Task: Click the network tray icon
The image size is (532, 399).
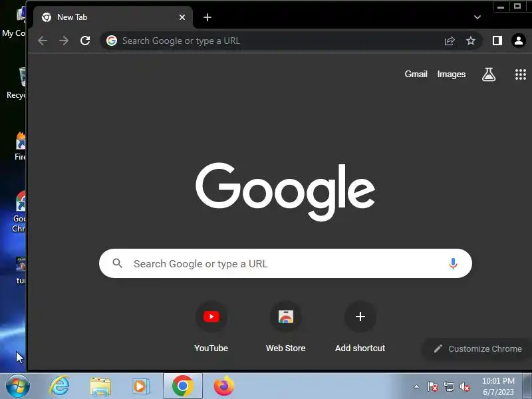Action: [448, 386]
